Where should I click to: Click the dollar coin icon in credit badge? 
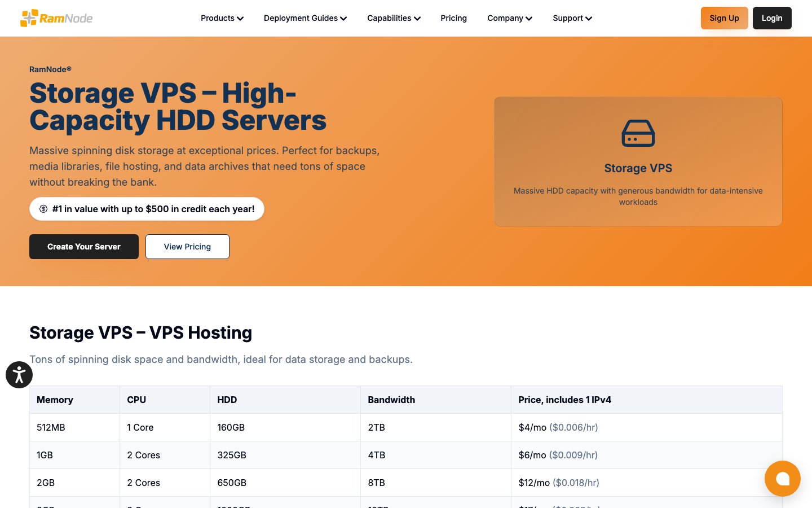[43, 209]
